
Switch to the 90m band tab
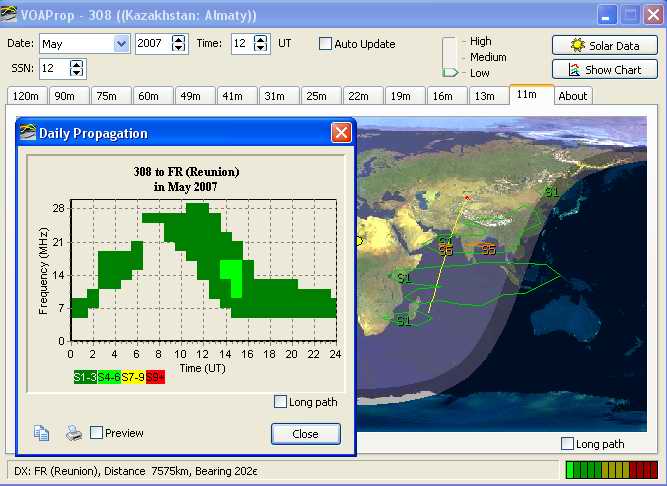coord(69,96)
